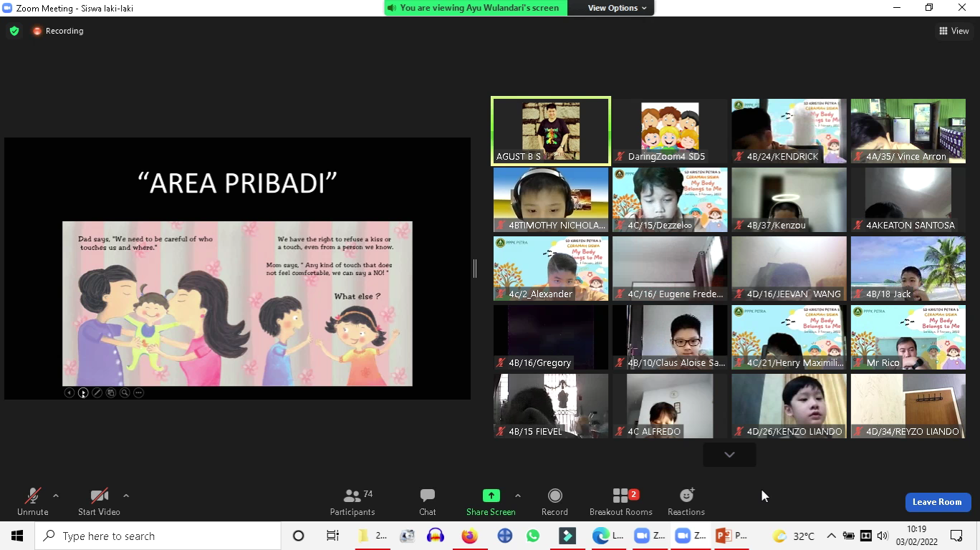Start Video with the camera button
This screenshot has height=550, width=980.
coord(99,501)
